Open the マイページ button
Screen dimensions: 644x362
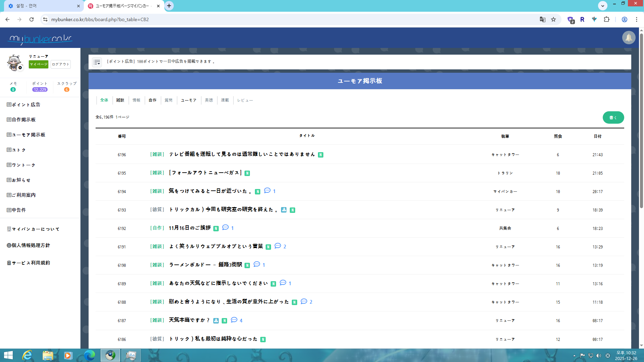click(x=39, y=64)
